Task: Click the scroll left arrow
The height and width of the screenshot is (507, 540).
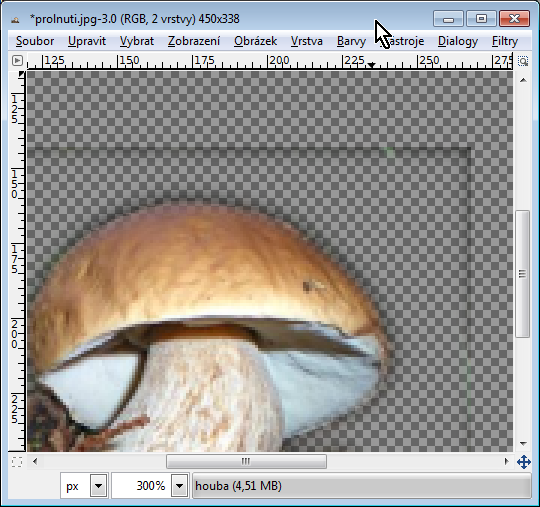Action: [35, 461]
